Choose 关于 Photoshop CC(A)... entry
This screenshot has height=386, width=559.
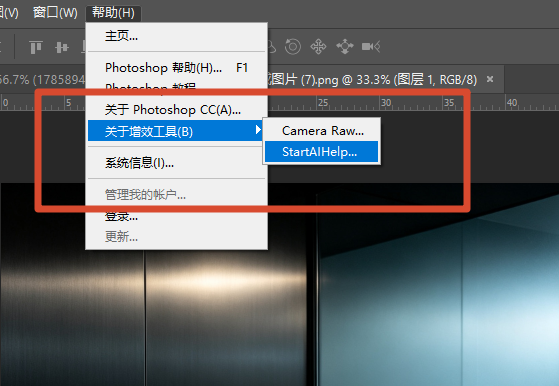click(x=176, y=110)
